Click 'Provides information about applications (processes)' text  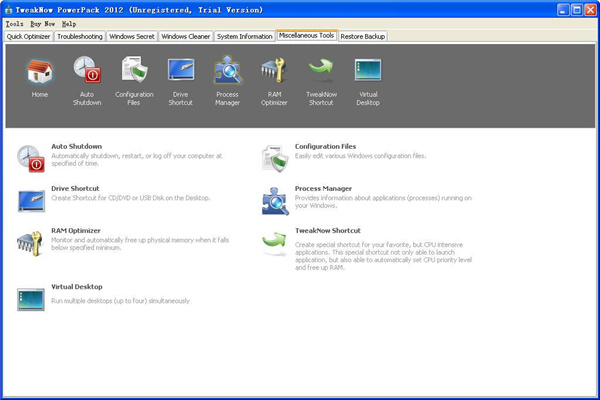[x=383, y=202]
